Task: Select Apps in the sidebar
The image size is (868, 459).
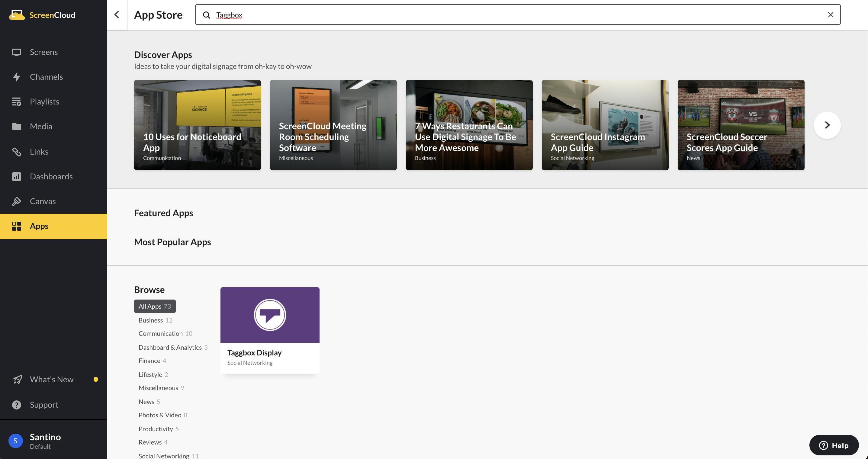Action: [53, 226]
